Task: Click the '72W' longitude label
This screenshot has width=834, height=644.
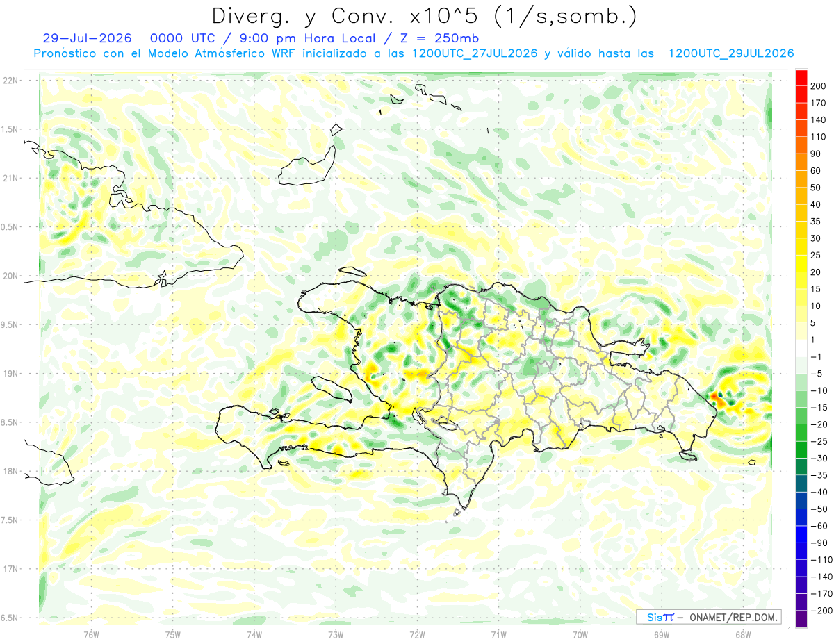Action: pos(417,635)
